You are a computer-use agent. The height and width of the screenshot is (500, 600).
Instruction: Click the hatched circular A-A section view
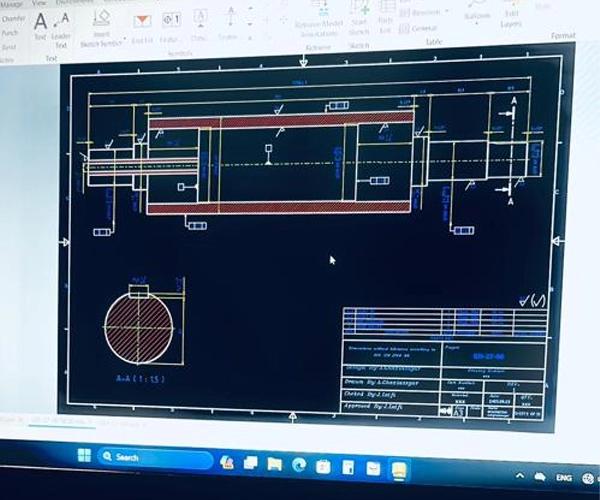click(x=139, y=328)
